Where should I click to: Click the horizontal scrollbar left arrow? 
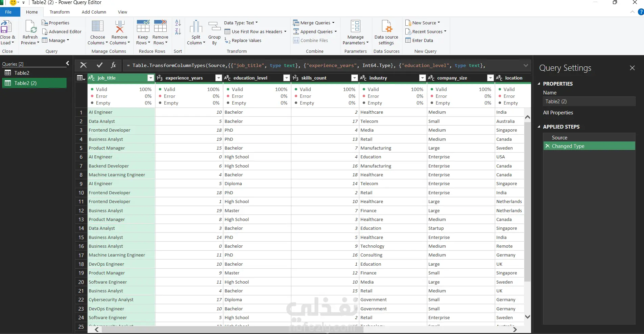[x=97, y=329]
